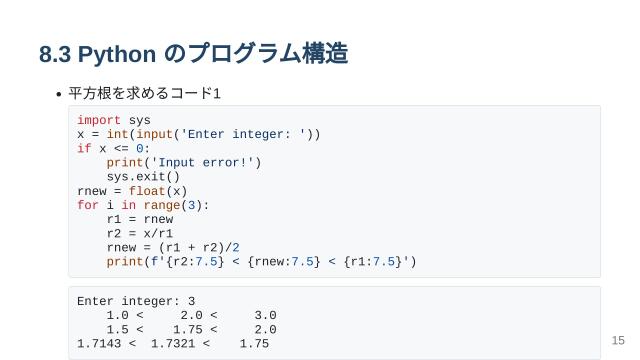Click the 'if' keyword in the code

[x=84, y=149]
